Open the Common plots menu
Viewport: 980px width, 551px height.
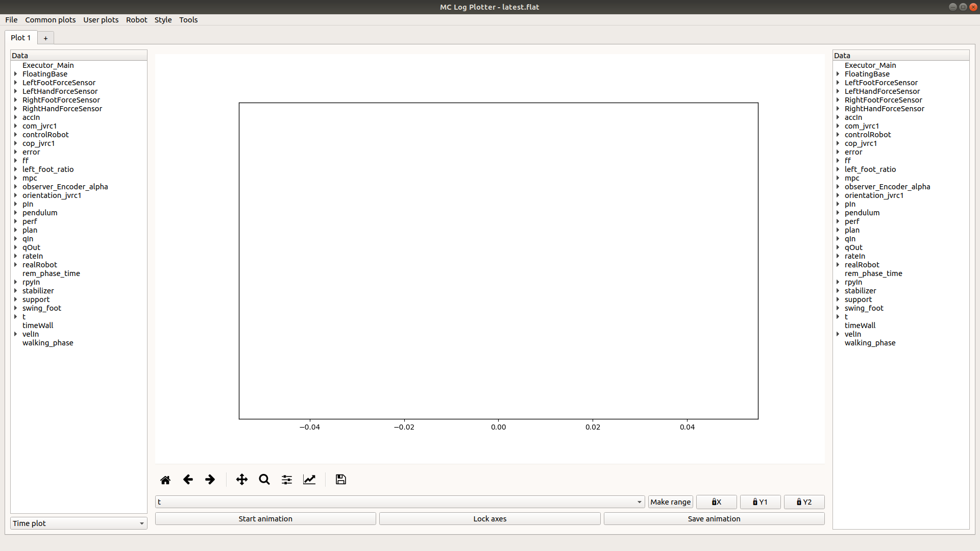51,19
